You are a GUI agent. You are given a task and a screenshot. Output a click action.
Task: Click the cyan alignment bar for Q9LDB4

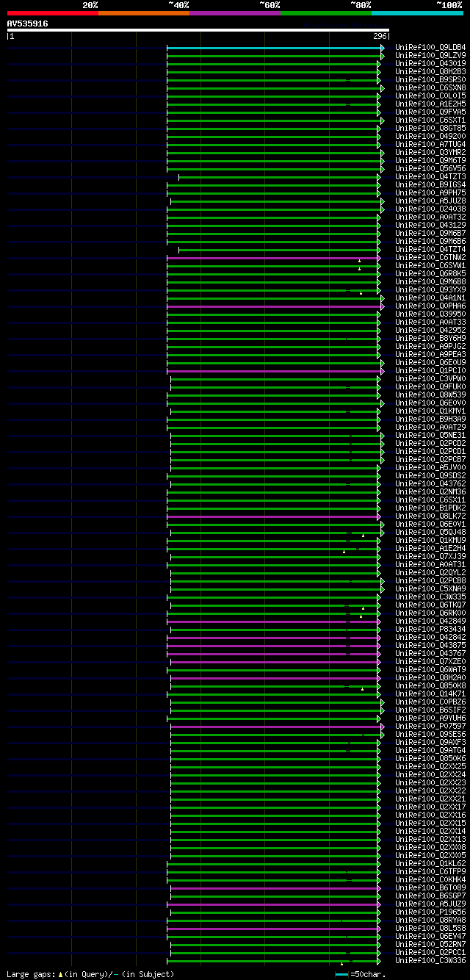(273, 48)
